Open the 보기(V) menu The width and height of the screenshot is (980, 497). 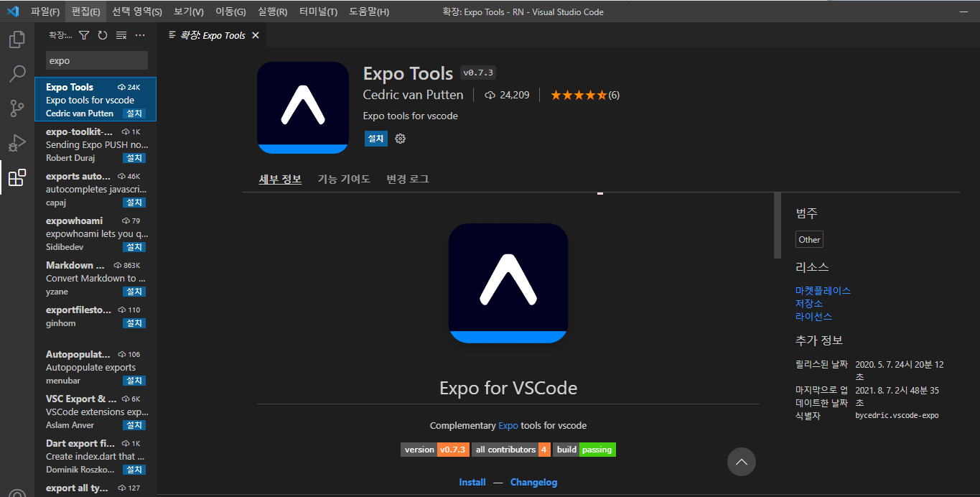coord(189,11)
